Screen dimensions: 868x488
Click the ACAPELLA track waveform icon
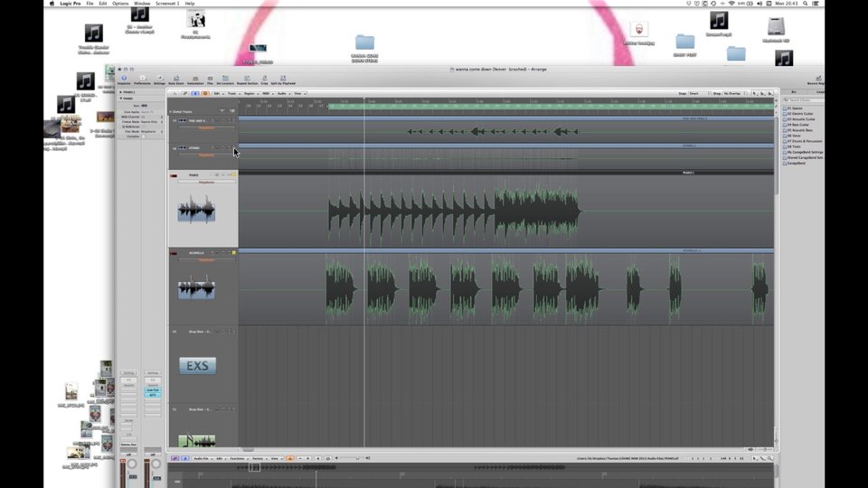196,289
